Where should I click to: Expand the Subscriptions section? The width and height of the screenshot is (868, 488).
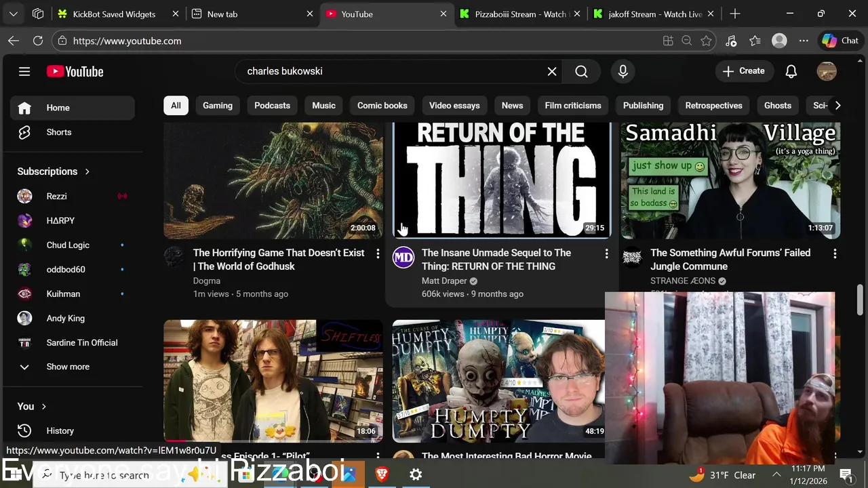point(54,171)
